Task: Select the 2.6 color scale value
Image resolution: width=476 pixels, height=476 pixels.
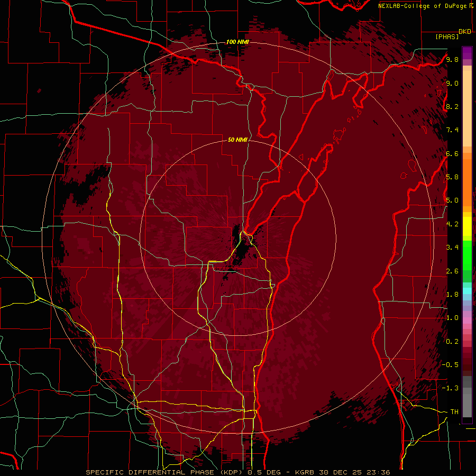Action: [452, 271]
